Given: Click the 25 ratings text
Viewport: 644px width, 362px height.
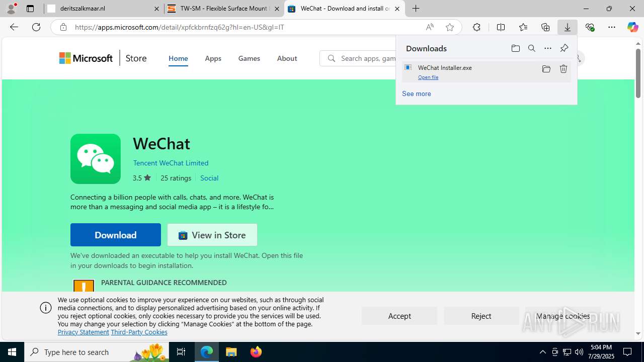Looking at the screenshot, I should (176, 178).
